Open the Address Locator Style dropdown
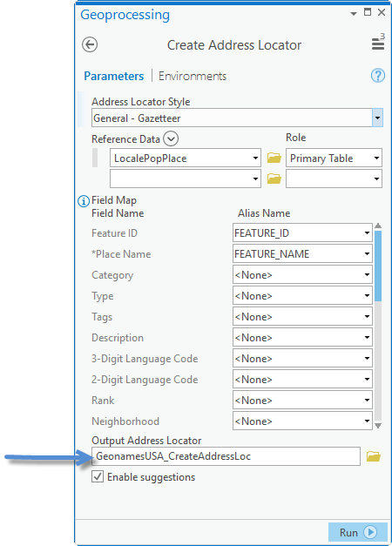 coord(377,118)
